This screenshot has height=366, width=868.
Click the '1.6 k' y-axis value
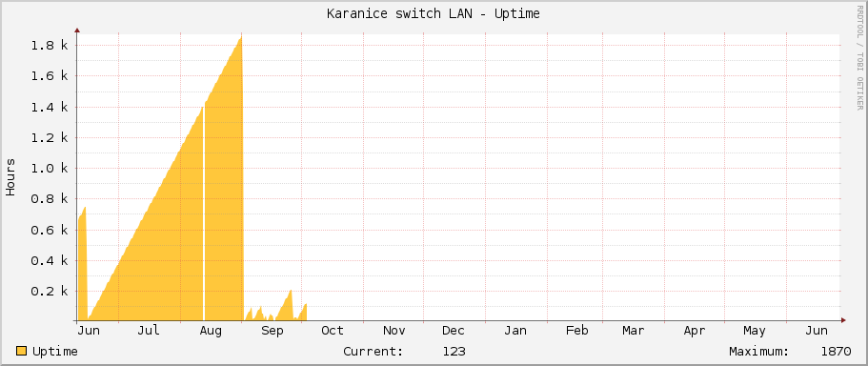point(50,76)
